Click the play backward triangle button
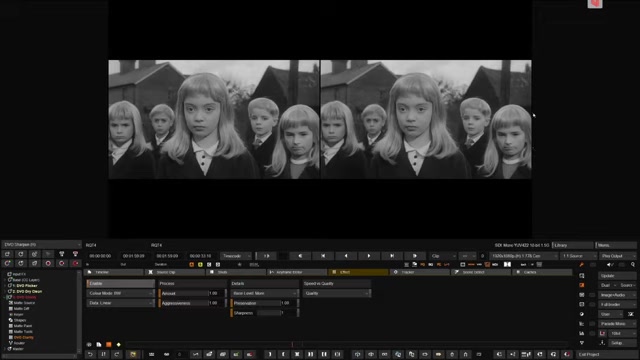This screenshot has width=640, height=360. coord(346,256)
